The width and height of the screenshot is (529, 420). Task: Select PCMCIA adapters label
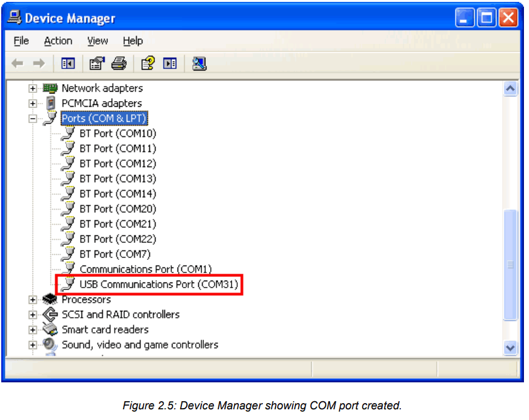(102, 103)
